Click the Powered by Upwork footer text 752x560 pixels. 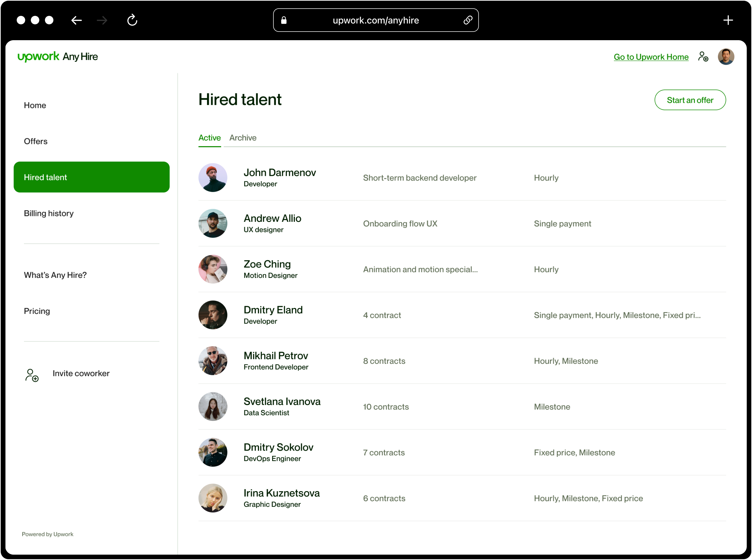48,534
